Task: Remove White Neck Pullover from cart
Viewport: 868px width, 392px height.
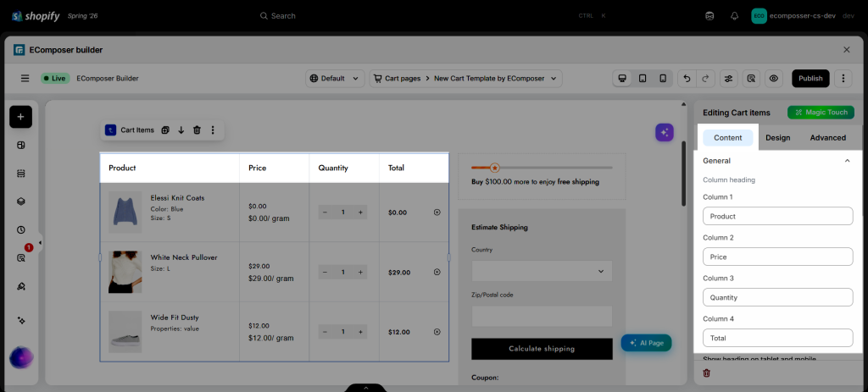Action: [x=437, y=272]
